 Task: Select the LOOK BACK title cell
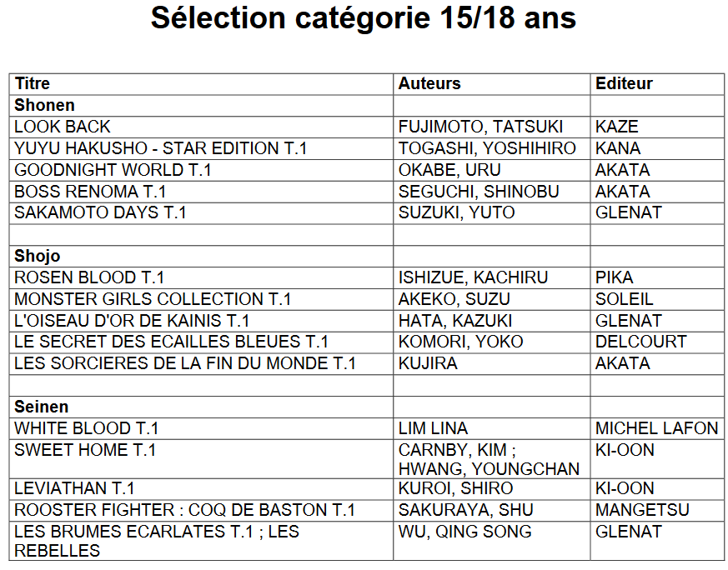point(201,127)
